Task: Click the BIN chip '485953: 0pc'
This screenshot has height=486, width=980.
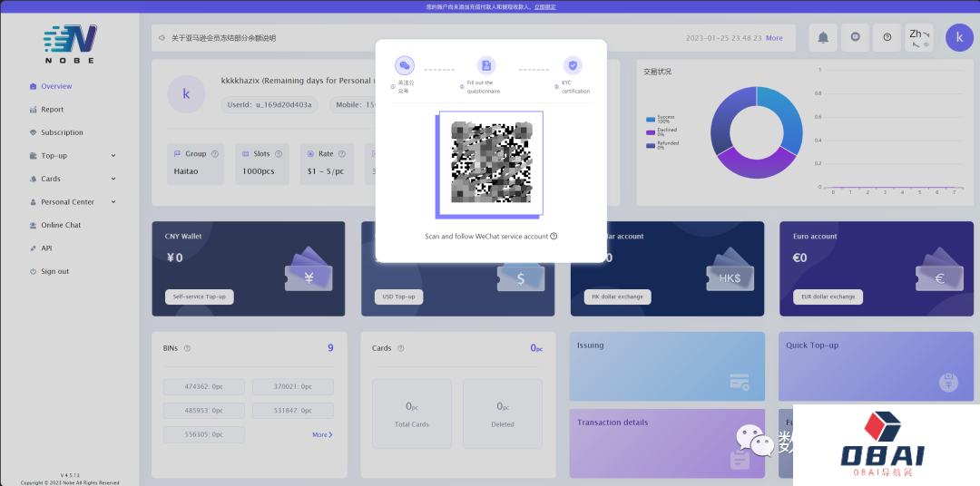Action: [204, 411]
